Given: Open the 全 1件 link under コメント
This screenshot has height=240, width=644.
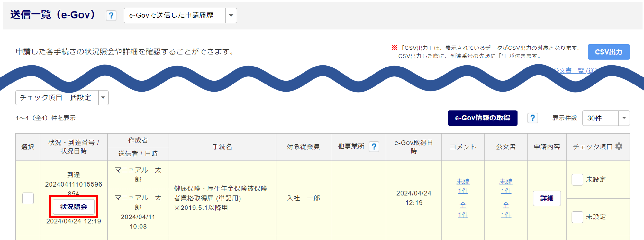Looking at the screenshot, I should pyautogui.click(x=463, y=210).
